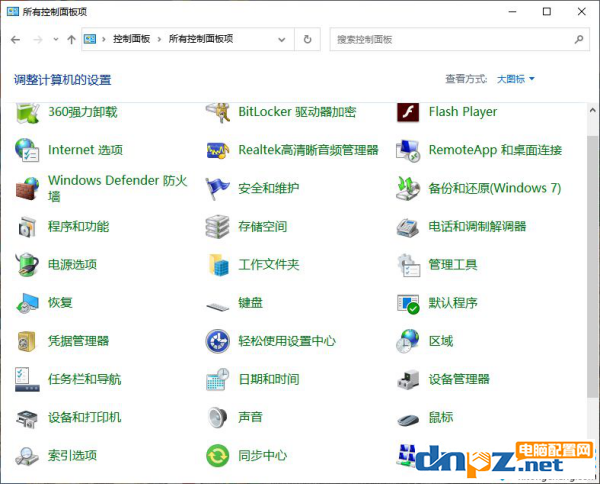Open the BitLocker 驱动器加密 key icon
The height and width of the screenshot is (484, 600).
218,113
